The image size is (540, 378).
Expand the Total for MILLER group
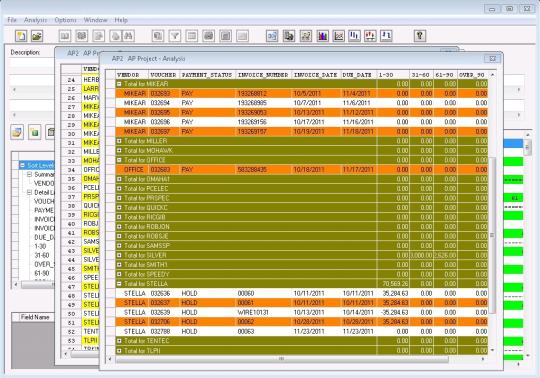coord(119,141)
